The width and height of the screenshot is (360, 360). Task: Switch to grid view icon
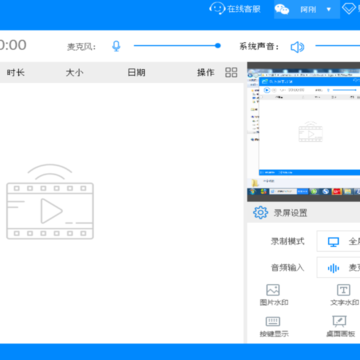(x=231, y=72)
